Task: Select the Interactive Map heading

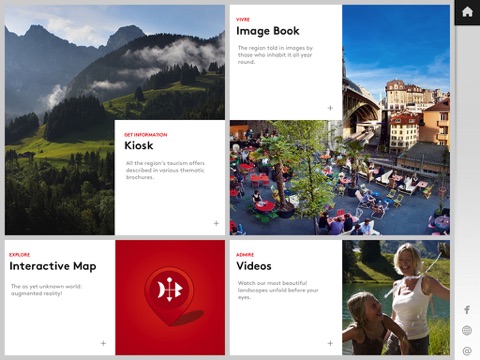Action: (x=53, y=266)
